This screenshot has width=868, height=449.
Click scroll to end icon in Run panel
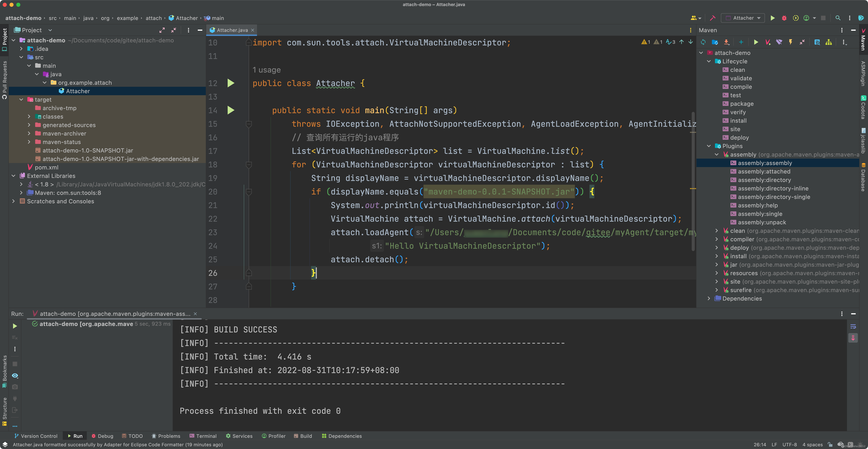pos(853,338)
